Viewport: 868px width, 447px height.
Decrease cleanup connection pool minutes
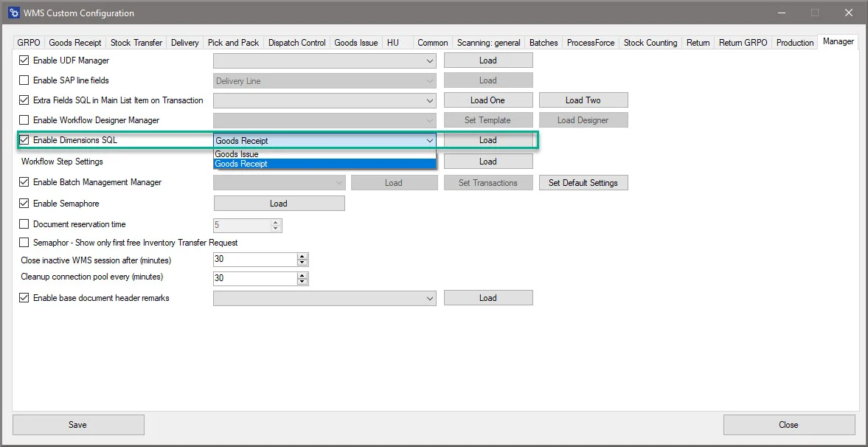tap(302, 281)
